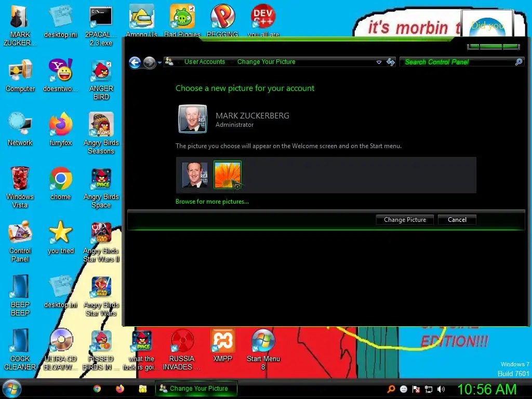
Task: Open the network tray icon
Action: 429,389
